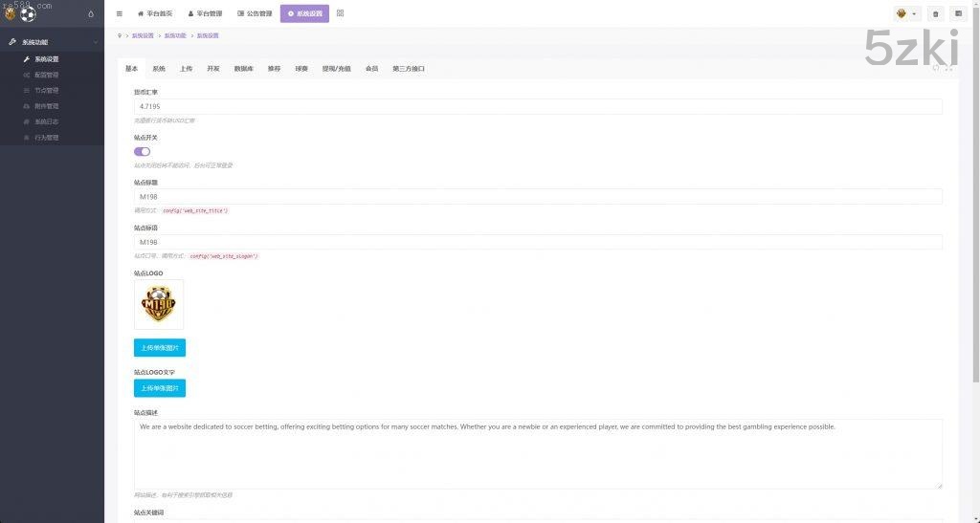The height and width of the screenshot is (523, 980).
Task: Switch to the 基本 tab
Action: click(131, 69)
